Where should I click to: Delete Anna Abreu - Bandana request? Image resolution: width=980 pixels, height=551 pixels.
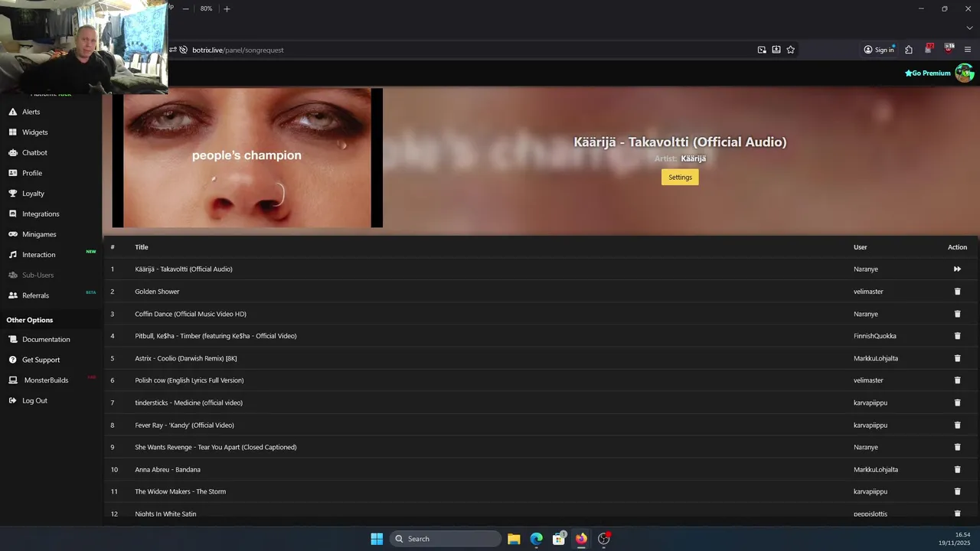coord(957,469)
